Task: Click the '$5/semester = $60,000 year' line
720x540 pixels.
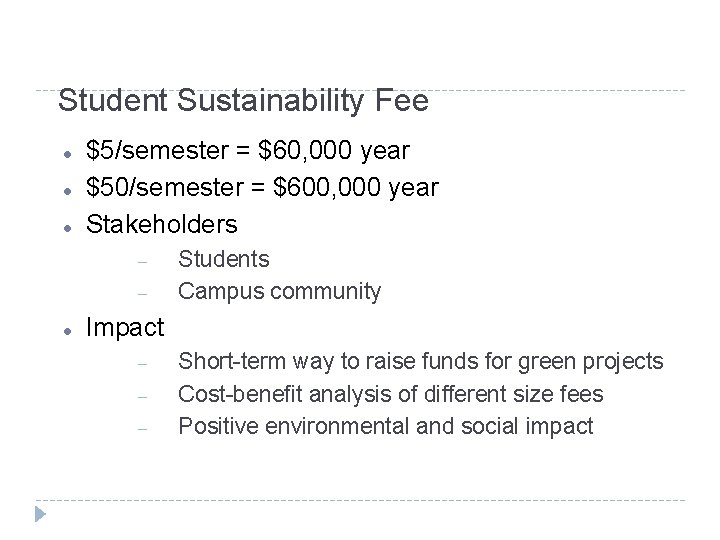Action: coord(248,151)
